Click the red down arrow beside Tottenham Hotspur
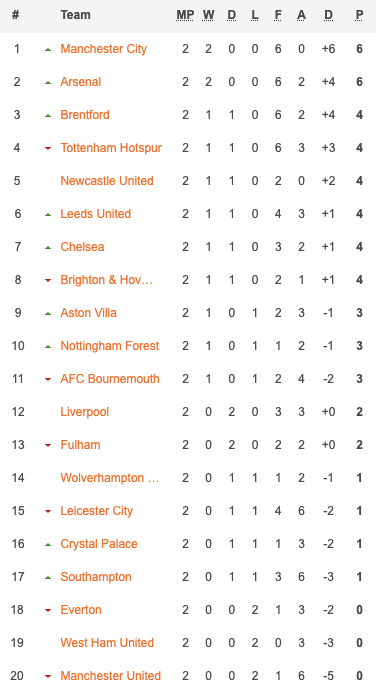 [x=48, y=149]
